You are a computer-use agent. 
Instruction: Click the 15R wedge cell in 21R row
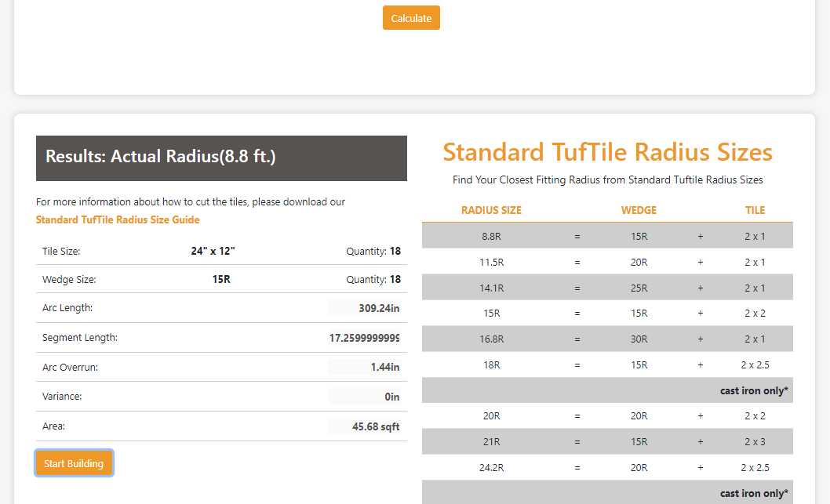pos(639,441)
